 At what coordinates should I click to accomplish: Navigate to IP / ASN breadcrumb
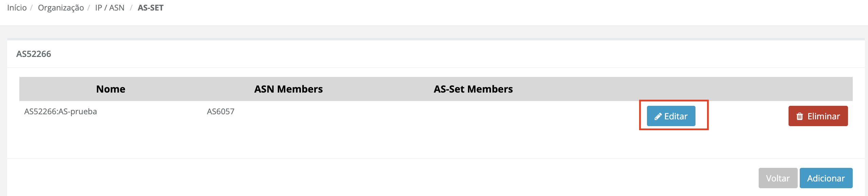click(110, 8)
